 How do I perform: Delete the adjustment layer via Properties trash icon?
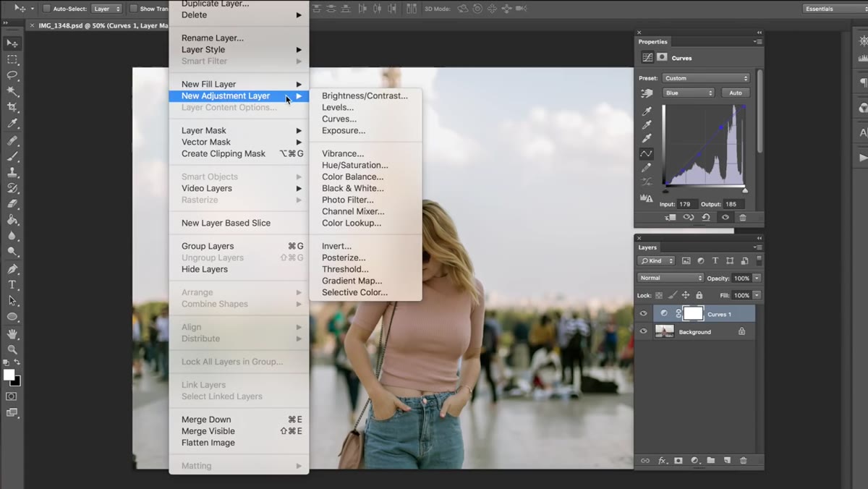tap(742, 217)
